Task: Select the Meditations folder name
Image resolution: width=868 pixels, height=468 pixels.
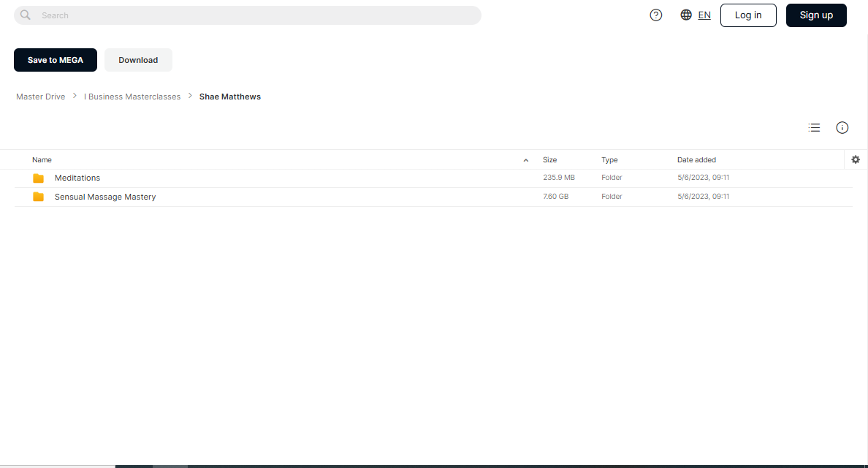Action: tap(77, 178)
